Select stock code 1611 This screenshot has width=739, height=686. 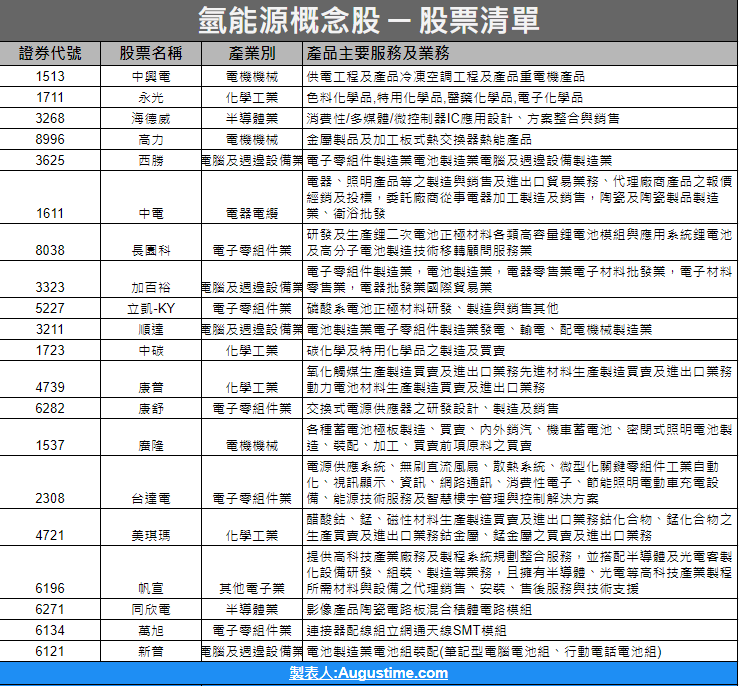point(50,213)
